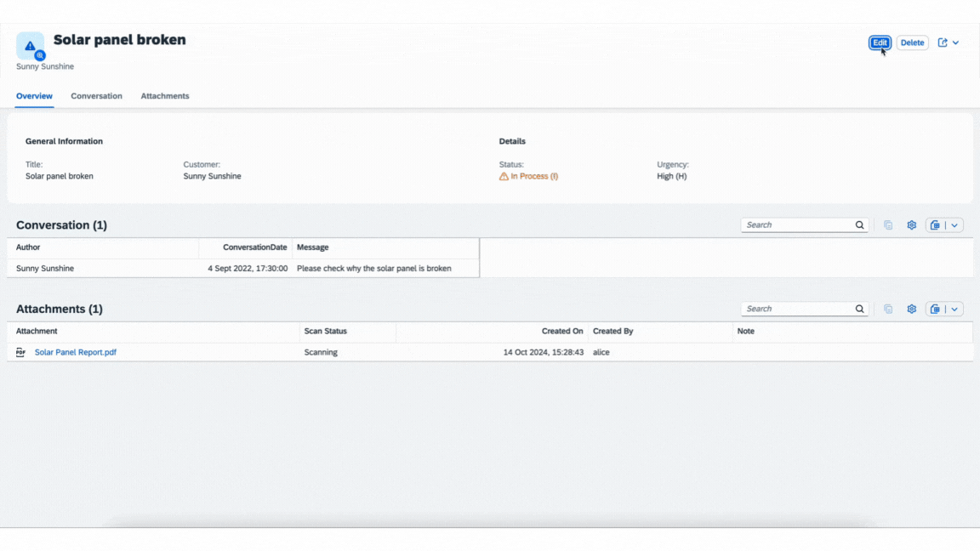980x551 pixels.
Task: Click the 'Details' heading
Action: coord(512,141)
